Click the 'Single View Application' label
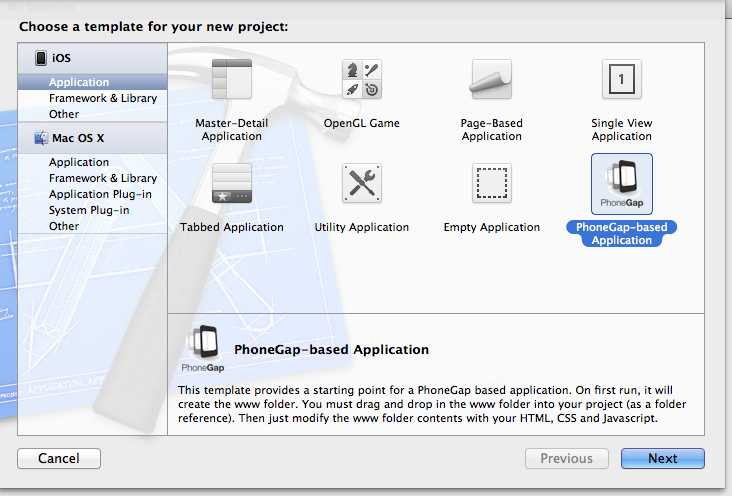 point(621,129)
